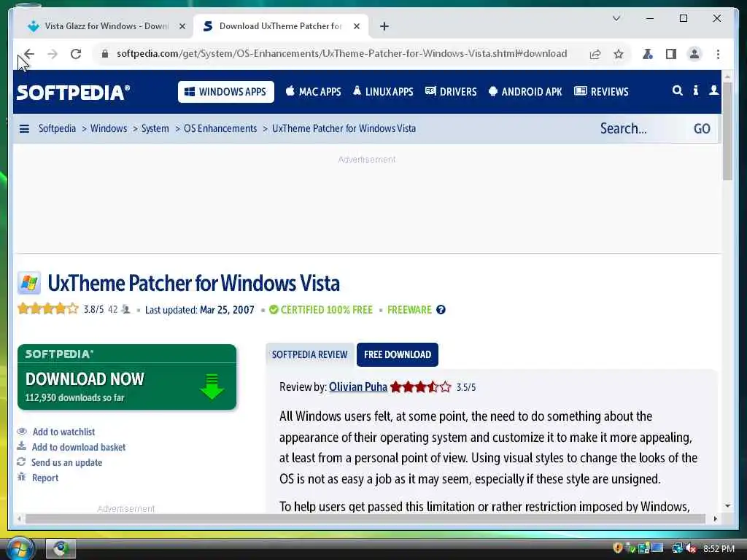Viewport: 747px width, 560px height.
Task: Click the network tray icon
Action: (x=677, y=548)
